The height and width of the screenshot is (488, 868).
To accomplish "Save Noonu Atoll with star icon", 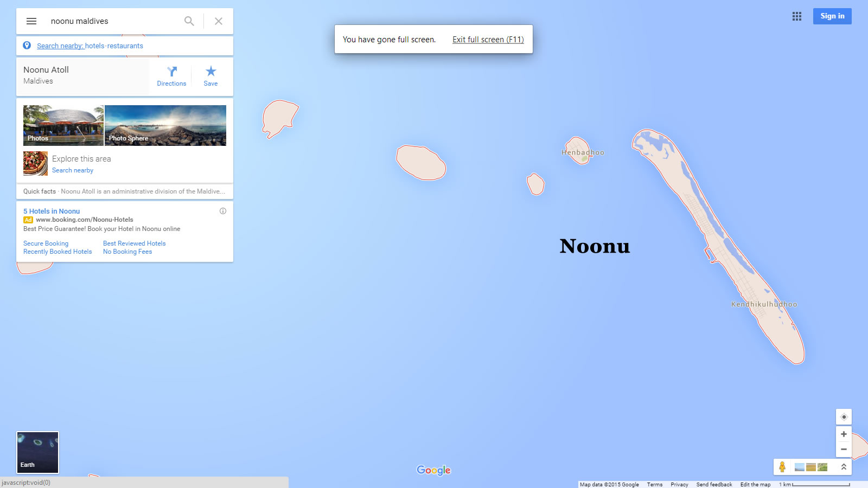I will coord(210,76).
